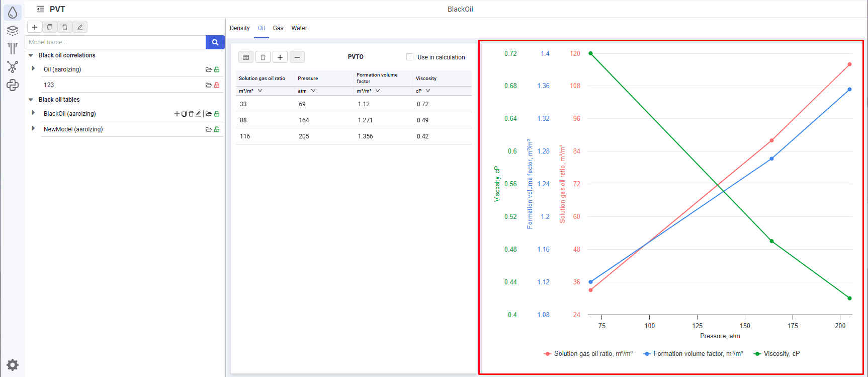Delete PVTO table with trash icon
868x377 pixels.
pyautogui.click(x=263, y=57)
